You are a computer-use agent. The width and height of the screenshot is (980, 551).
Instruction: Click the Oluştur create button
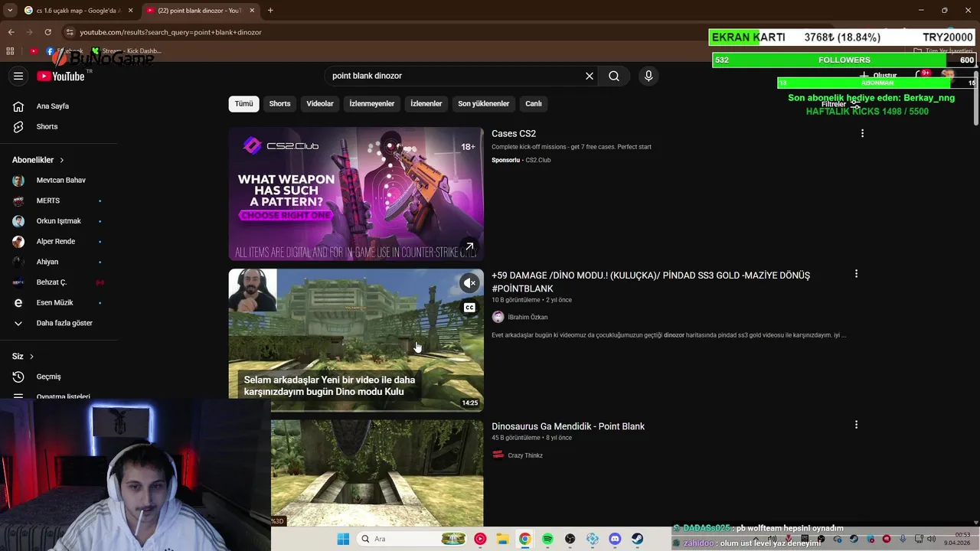(877, 76)
